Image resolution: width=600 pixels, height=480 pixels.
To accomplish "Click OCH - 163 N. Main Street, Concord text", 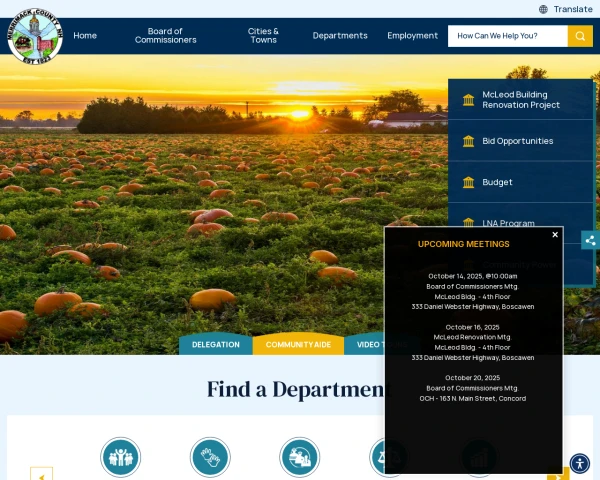I will 473,398.
